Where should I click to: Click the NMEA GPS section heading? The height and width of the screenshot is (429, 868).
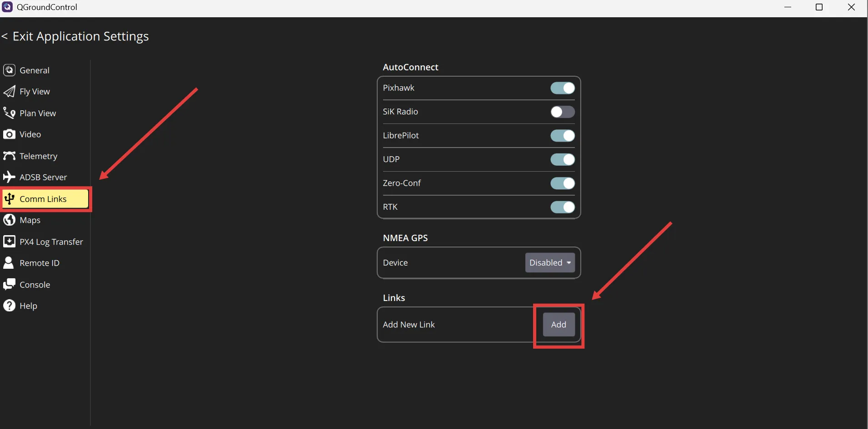point(405,238)
